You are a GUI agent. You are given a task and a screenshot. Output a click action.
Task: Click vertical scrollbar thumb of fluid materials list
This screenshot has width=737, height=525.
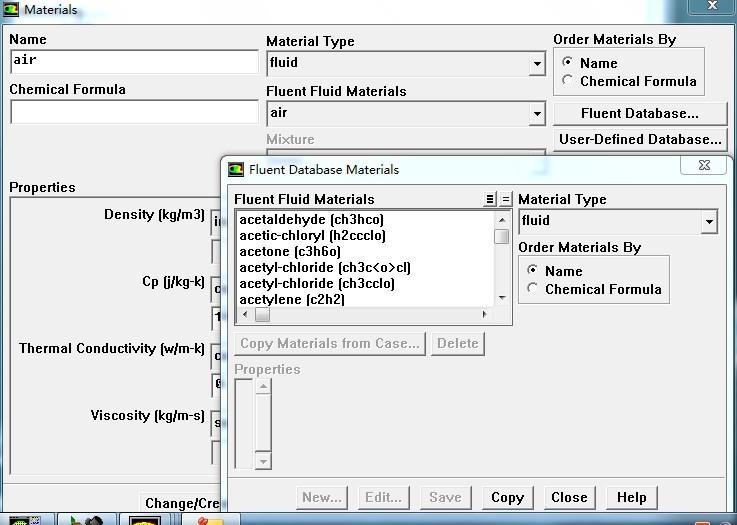(x=502, y=236)
